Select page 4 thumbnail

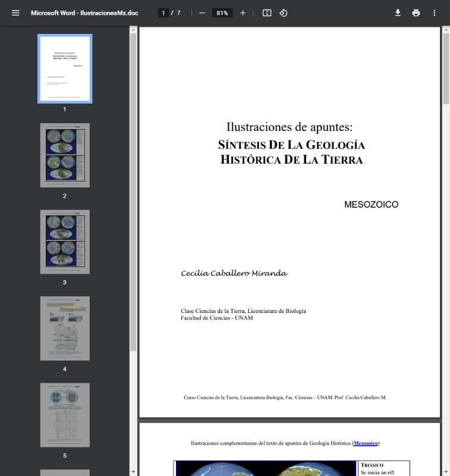pyautogui.click(x=65, y=328)
